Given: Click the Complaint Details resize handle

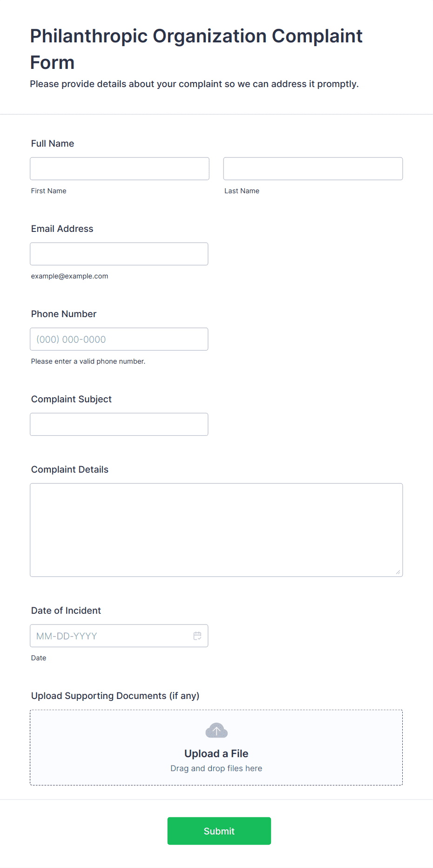Looking at the screenshot, I should [398, 572].
